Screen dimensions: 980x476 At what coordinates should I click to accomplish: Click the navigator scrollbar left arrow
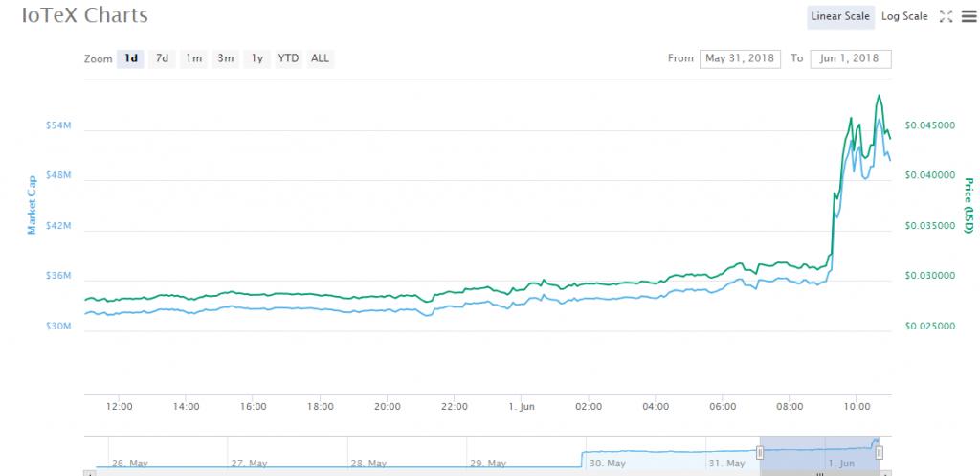(x=89, y=473)
